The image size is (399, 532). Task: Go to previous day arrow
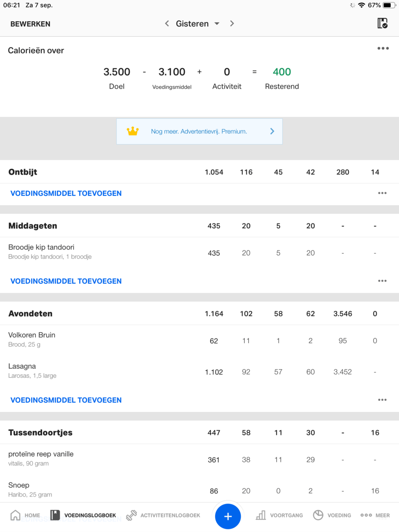coord(167,23)
